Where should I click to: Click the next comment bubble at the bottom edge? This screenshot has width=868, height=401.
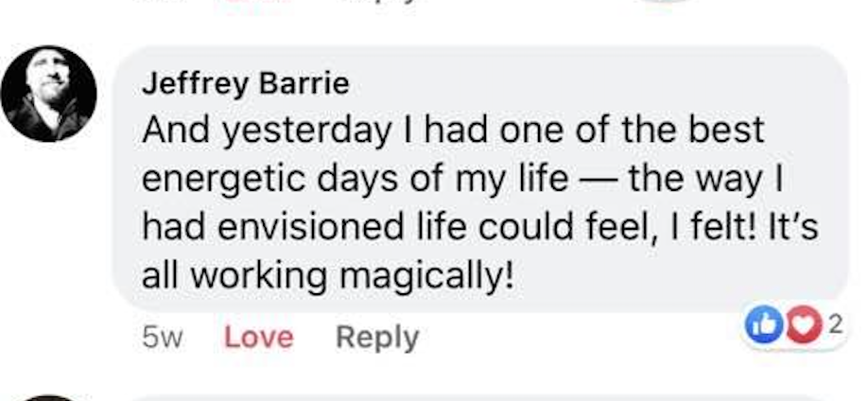point(473,397)
